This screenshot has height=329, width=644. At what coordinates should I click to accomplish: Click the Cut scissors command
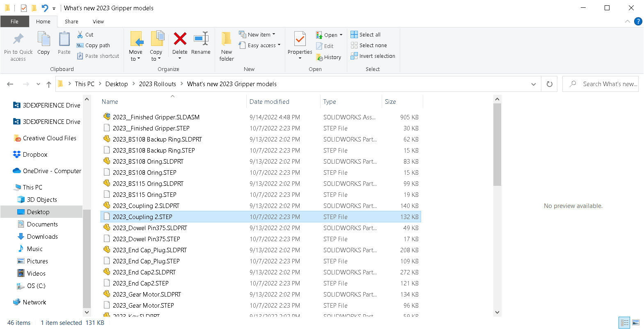[x=85, y=35]
